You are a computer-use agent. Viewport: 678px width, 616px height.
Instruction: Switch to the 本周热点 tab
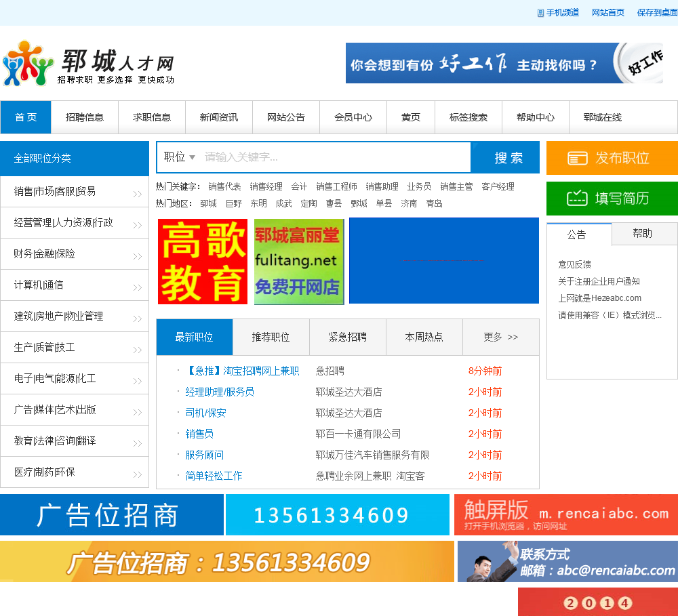pyautogui.click(x=424, y=337)
